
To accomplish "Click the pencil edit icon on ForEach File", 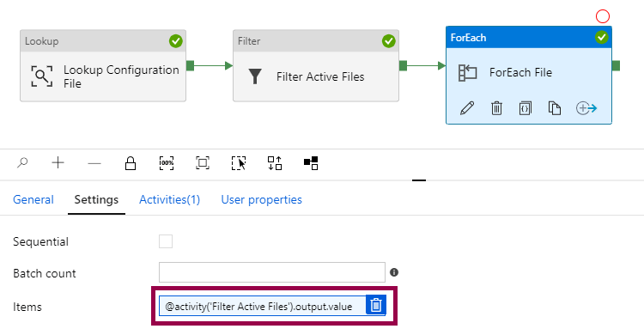I will 467,108.
